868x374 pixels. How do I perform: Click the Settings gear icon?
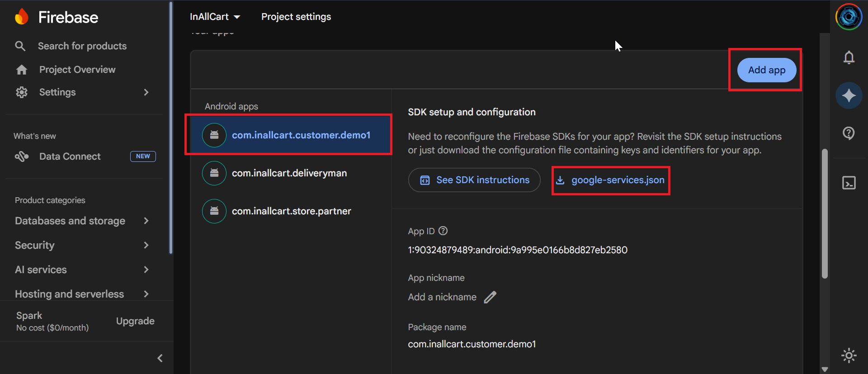click(21, 92)
